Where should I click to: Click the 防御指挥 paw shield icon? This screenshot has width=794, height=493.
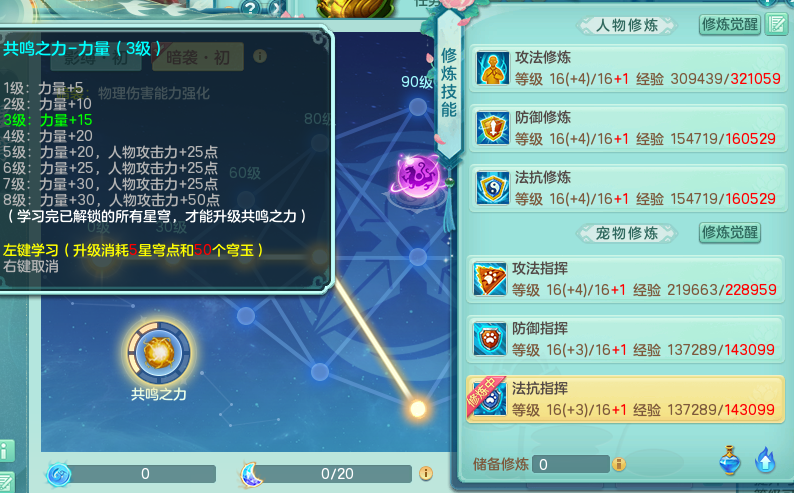tap(489, 339)
